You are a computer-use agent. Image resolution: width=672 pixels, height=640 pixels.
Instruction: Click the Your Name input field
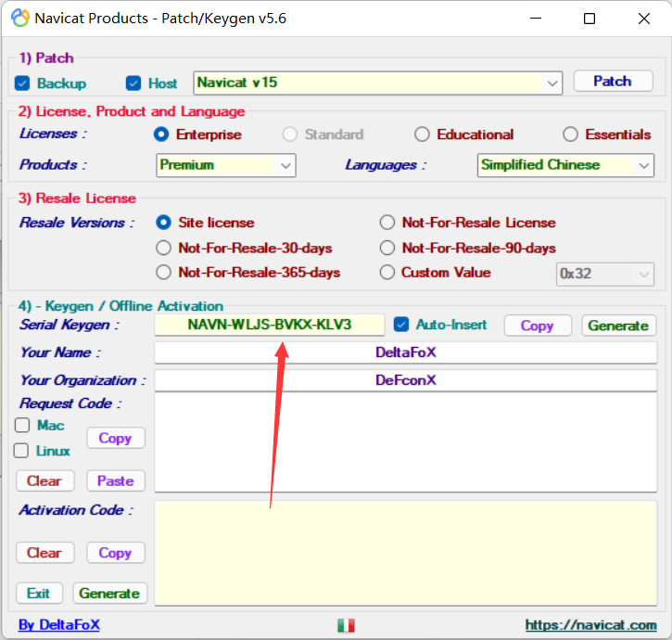[405, 352]
